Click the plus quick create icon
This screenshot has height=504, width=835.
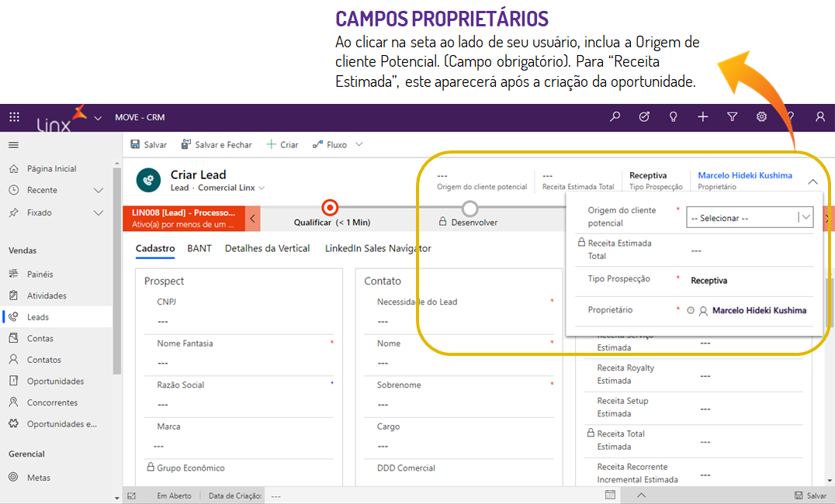(x=703, y=116)
